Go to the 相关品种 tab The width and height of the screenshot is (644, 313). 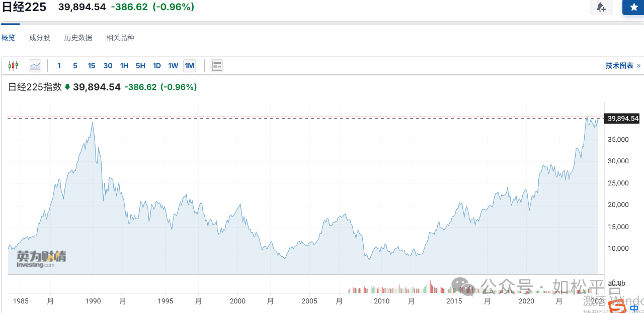(x=120, y=38)
